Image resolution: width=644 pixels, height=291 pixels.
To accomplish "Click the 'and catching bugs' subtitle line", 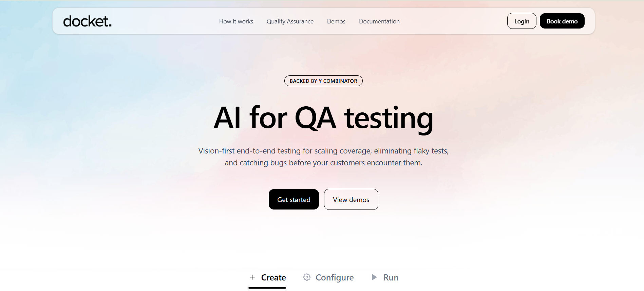I will [323, 163].
